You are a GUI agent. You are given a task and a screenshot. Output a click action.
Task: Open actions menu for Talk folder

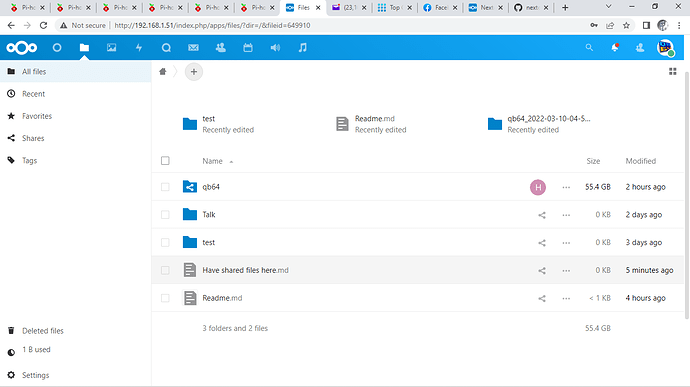coord(566,215)
